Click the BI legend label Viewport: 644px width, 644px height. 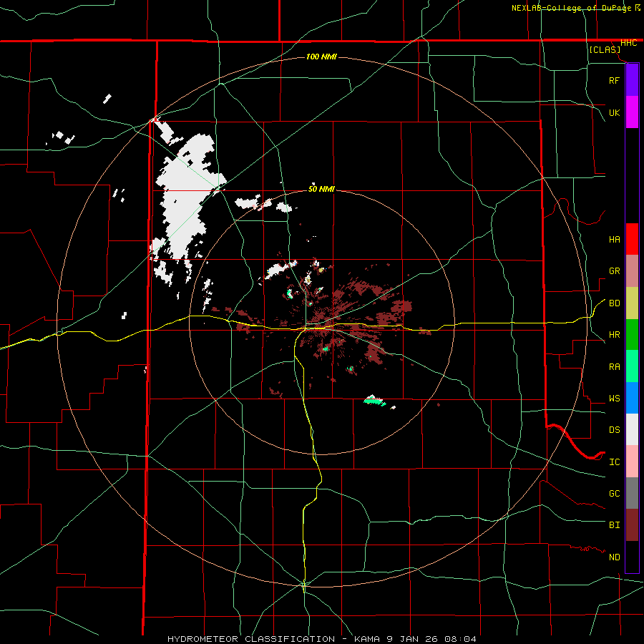click(614, 525)
